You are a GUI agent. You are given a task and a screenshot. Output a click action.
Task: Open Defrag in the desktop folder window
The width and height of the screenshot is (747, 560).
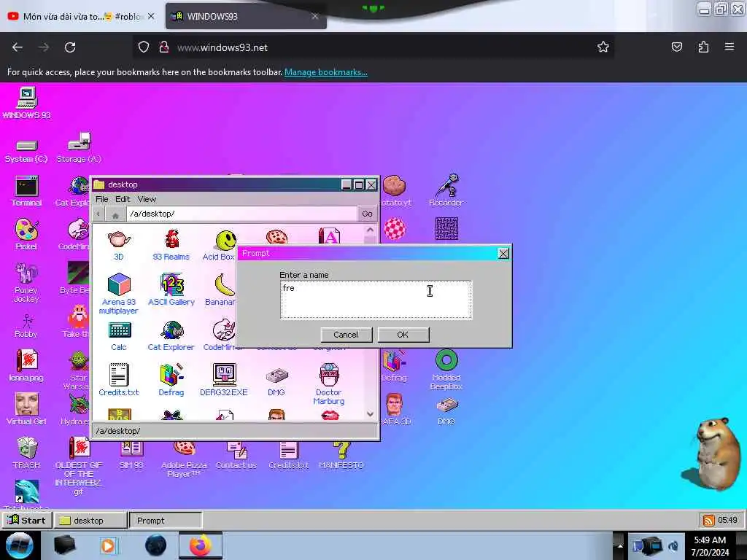click(x=171, y=380)
